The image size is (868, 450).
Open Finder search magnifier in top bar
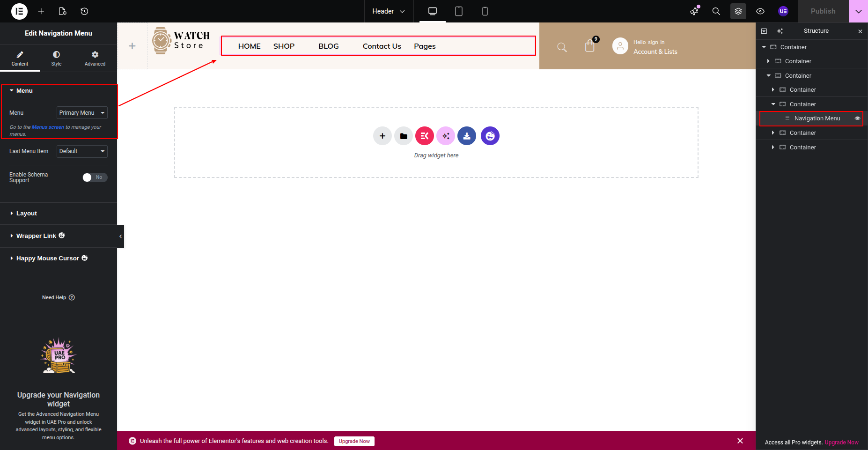(716, 11)
